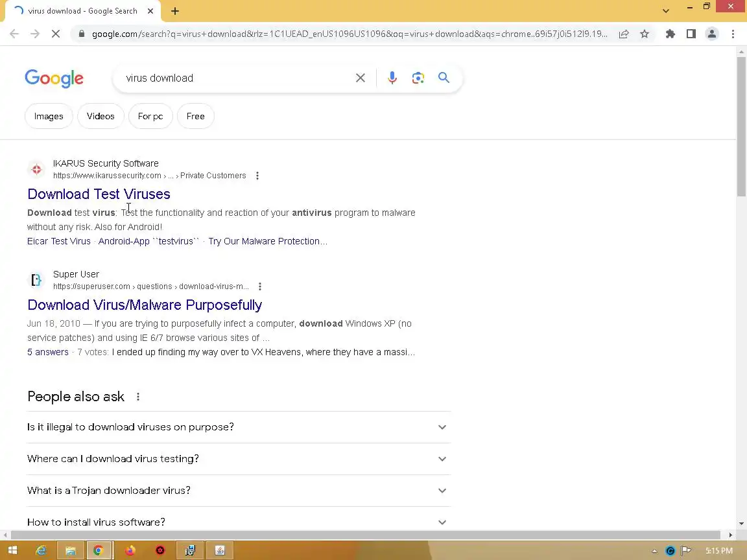This screenshot has height=560, width=747.
Task: Open more options for IKARUS result
Action: [x=257, y=176]
